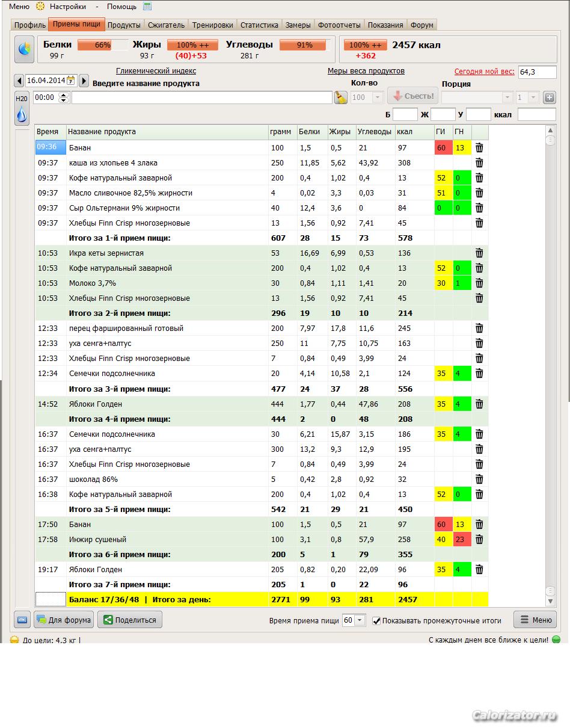Open the H2O water tracker
Image resolution: width=570 pixels, height=728 pixels.
(x=22, y=108)
